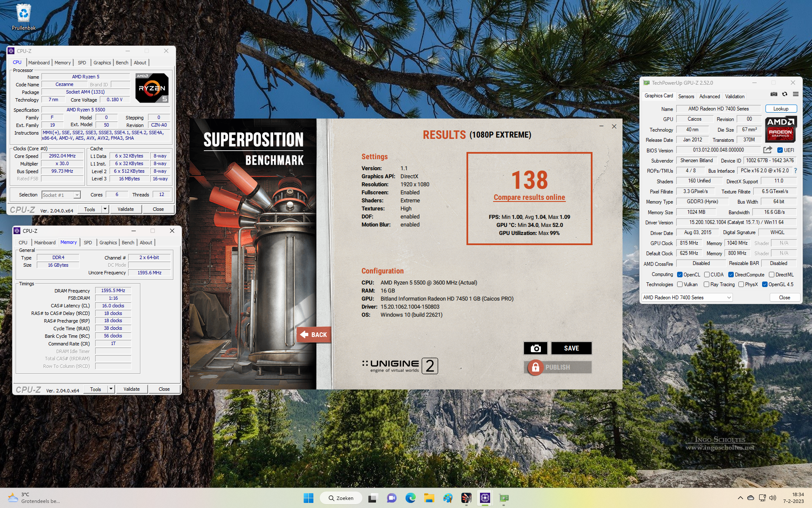Click the About tab in upper CPU-Z window
This screenshot has height=508, width=812.
(140, 63)
